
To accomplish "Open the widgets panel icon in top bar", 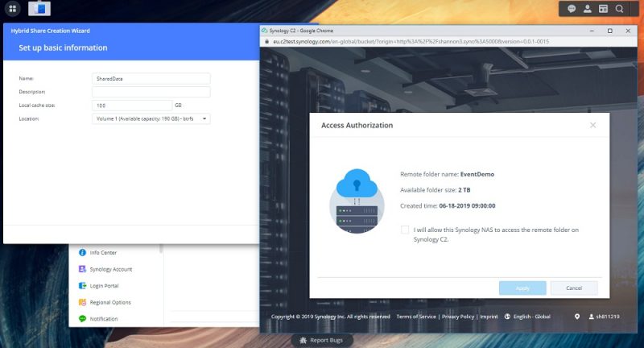I will click(x=603, y=9).
